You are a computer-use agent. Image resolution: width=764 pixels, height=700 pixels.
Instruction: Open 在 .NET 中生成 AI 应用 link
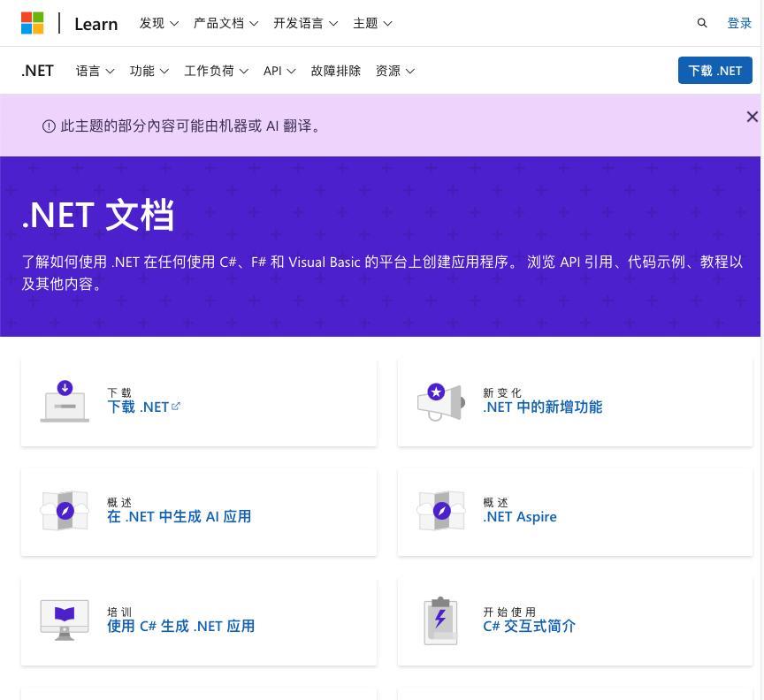point(179,516)
